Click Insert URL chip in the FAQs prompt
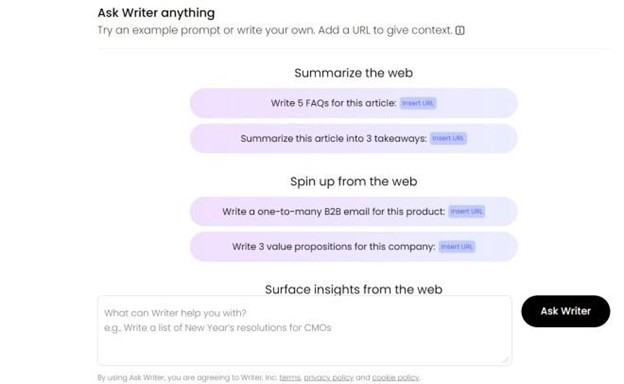The width and height of the screenshot is (624, 384). tap(418, 103)
